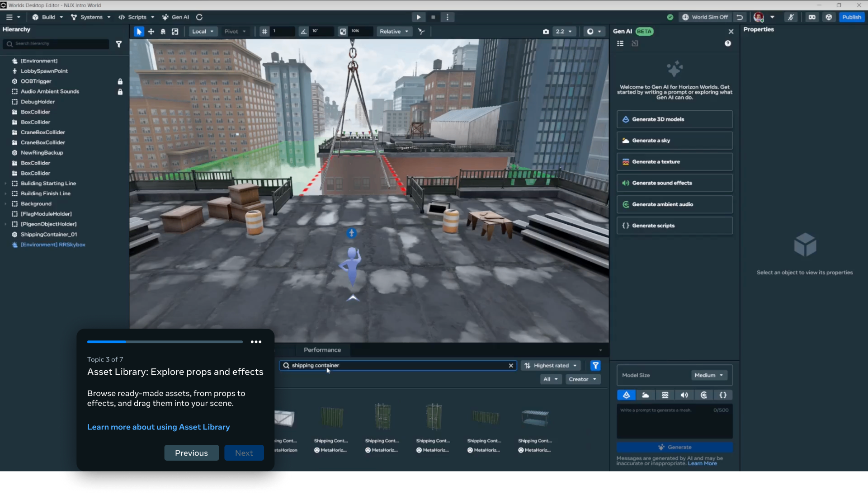Select [Environment] RRSkybox in hierarchy
Screen dimensions: 868x495
coord(53,245)
